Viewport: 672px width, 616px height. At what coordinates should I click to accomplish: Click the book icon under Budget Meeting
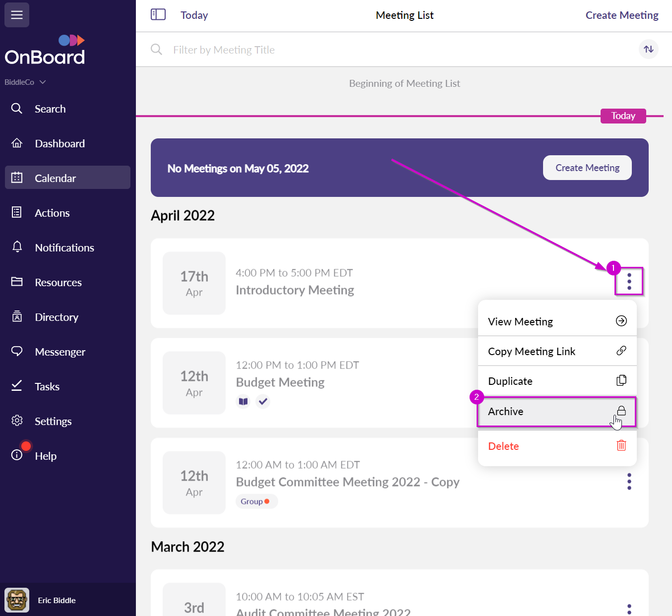pos(243,401)
